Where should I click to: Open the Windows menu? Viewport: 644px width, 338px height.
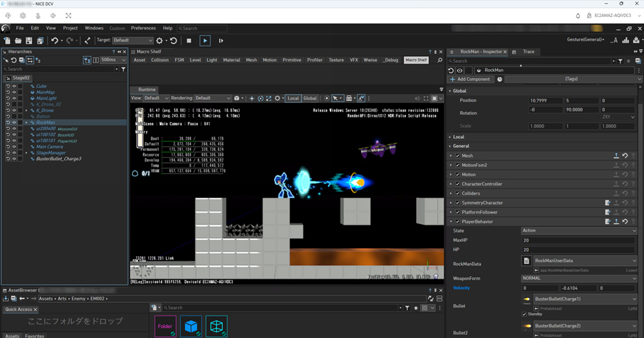94,28
